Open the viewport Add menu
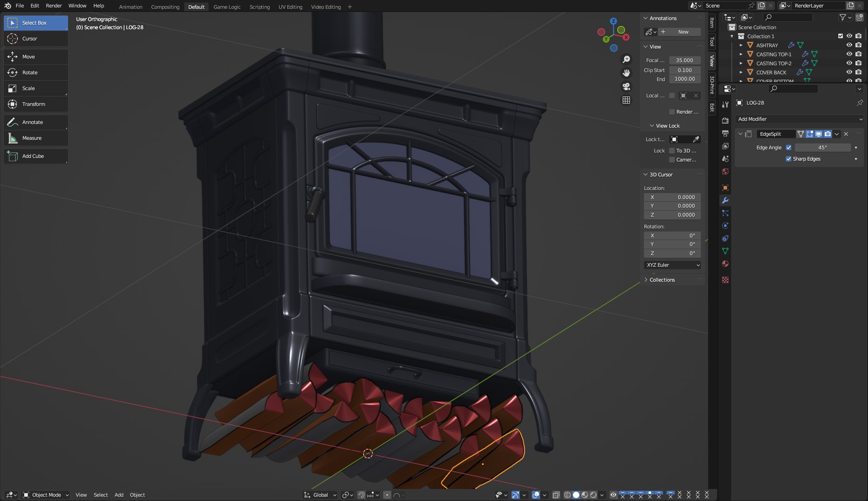This screenshot has width=868, height=501. tap(119, 495)
